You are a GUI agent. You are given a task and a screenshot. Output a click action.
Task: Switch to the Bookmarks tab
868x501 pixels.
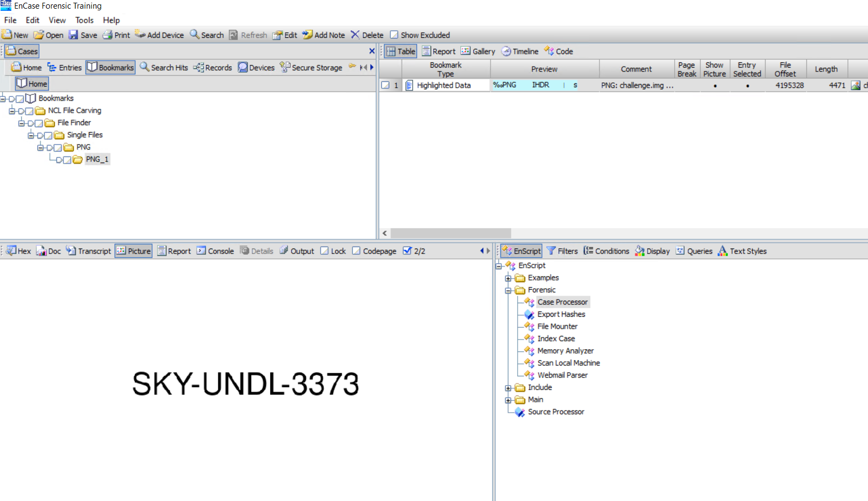click(x=110, y=68)
